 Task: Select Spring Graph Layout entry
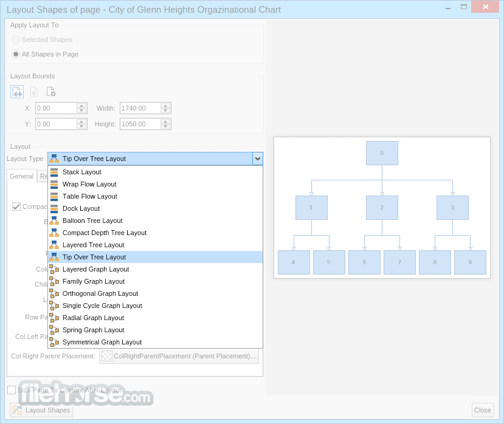155,330
